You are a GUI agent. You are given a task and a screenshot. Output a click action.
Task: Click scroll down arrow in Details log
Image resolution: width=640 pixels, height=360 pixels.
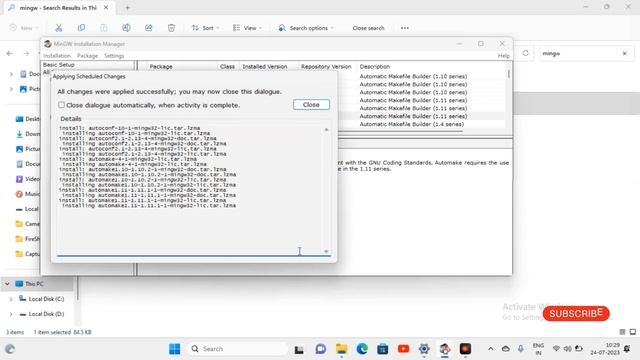click(x=326, y=251)
